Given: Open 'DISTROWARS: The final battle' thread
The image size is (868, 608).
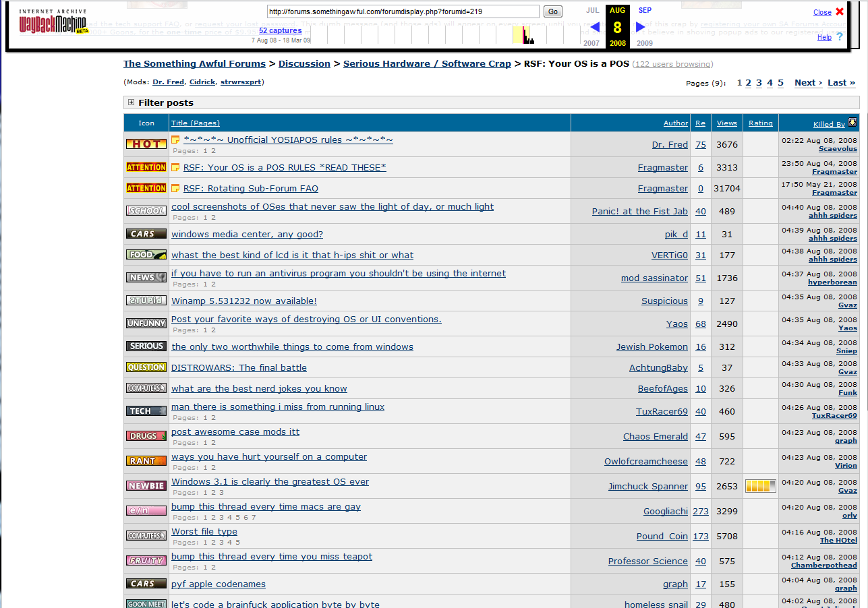Looking at the screenshot, I should [x=239, y=367].
